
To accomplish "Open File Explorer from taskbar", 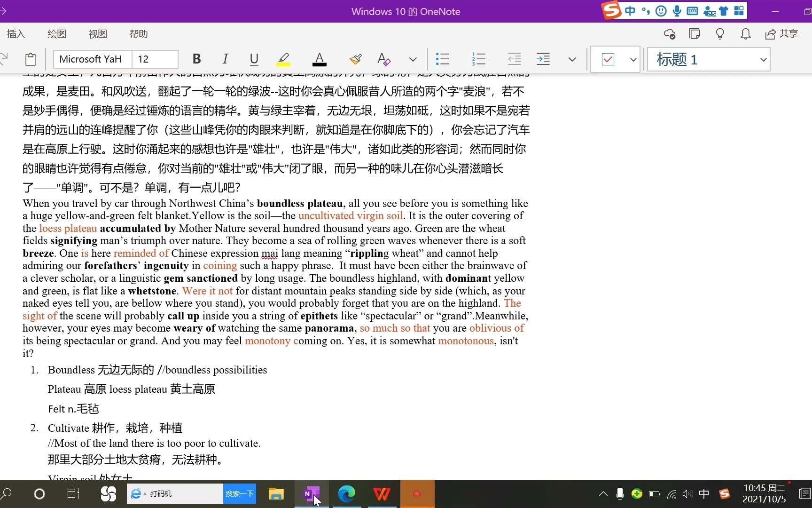I will click(x=276, y=494).
